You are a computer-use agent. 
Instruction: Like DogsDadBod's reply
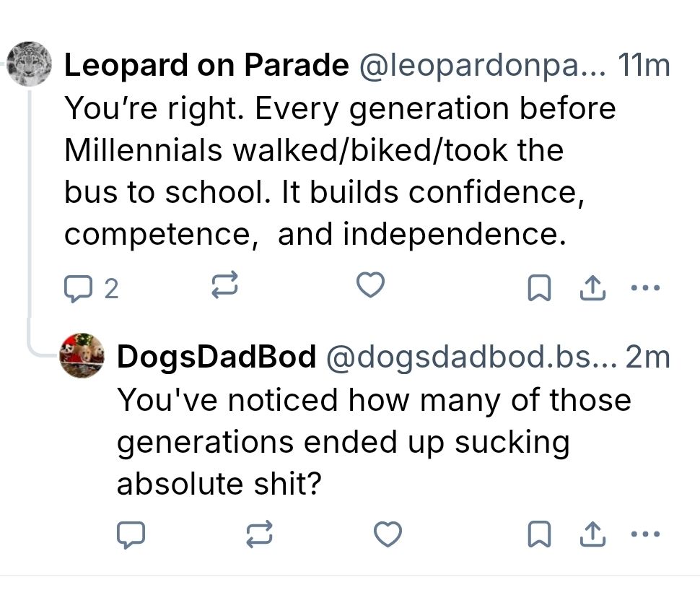point(388,535)
